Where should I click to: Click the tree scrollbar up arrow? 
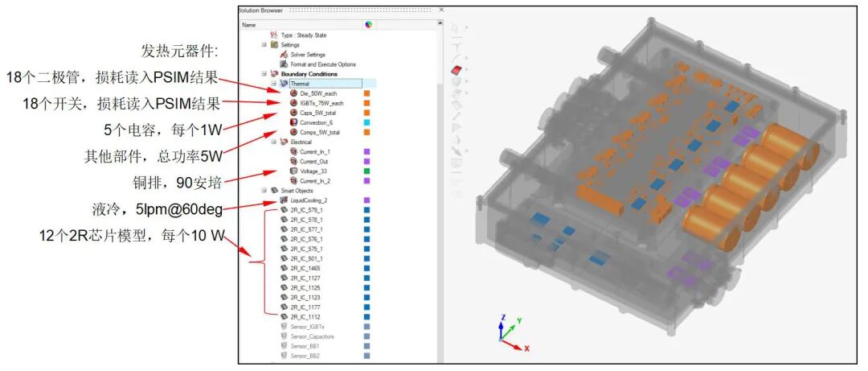click(440, 23)
